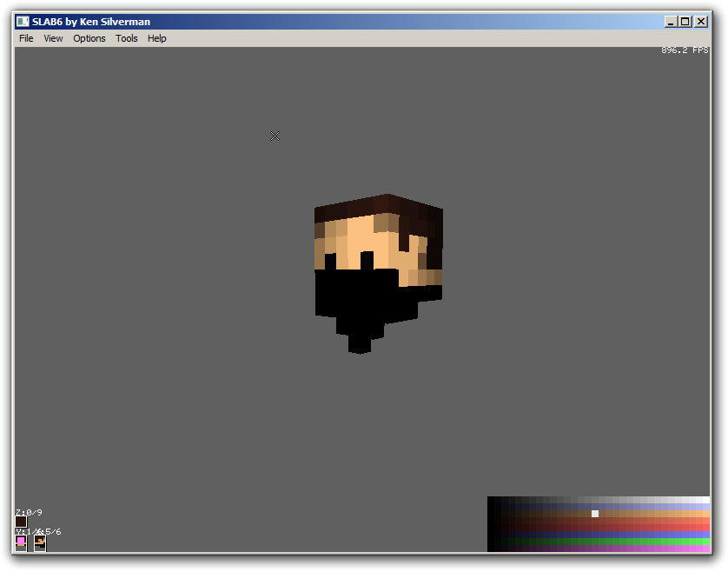
Task: Pick the lightest skin-tone orange palette color
Action: coord(706,514)
